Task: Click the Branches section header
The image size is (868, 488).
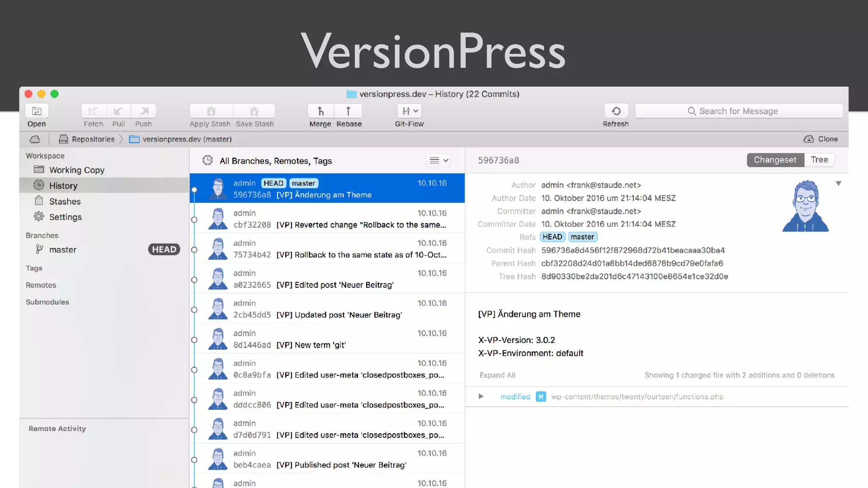Action: pos(42,235)
